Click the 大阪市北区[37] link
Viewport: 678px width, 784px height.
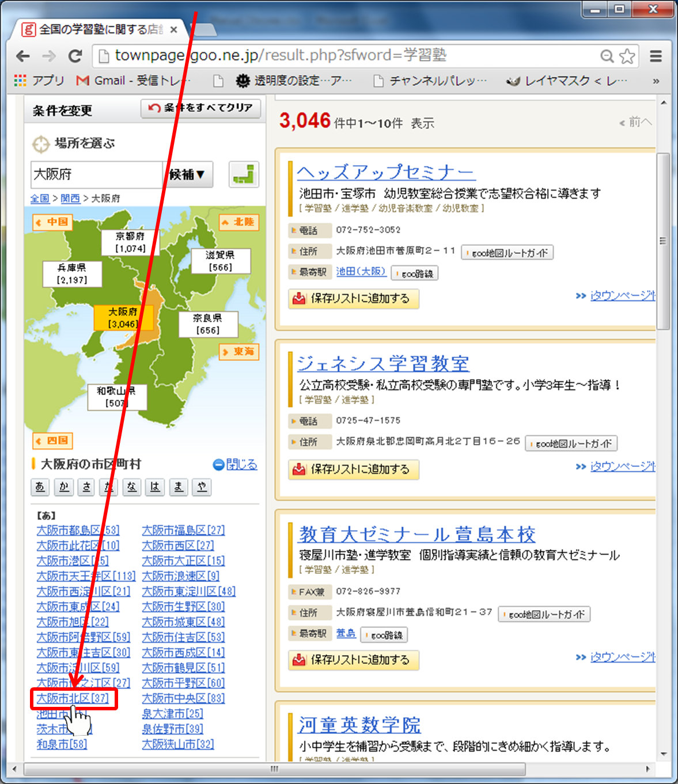click(x=73, y=698)
